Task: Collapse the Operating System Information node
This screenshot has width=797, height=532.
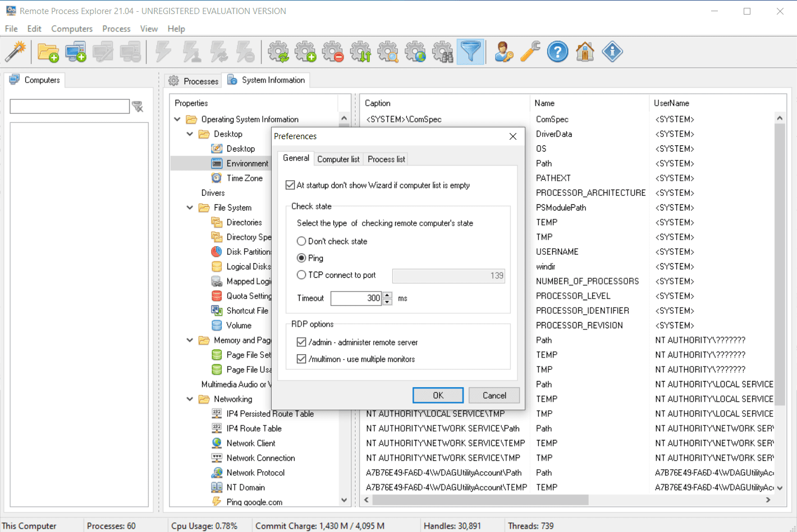Action: (x=177, y=119)
